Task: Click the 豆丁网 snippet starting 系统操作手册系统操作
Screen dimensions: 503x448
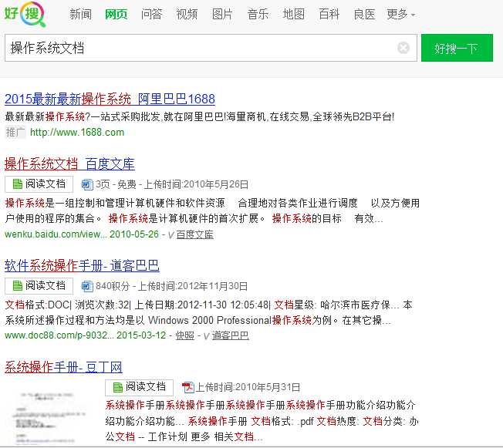Action: pyautogui.click(x=262, y=420)
